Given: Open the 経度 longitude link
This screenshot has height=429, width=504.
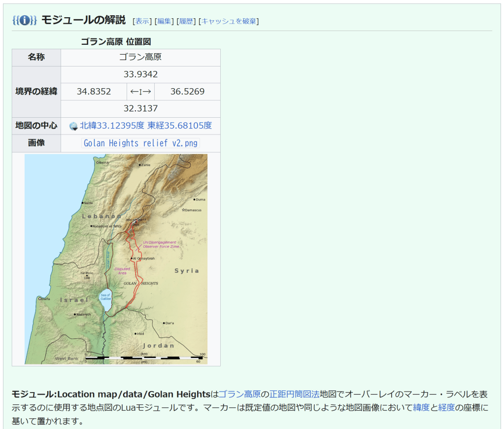Looking at the screenshot, I should coord(446,407).
